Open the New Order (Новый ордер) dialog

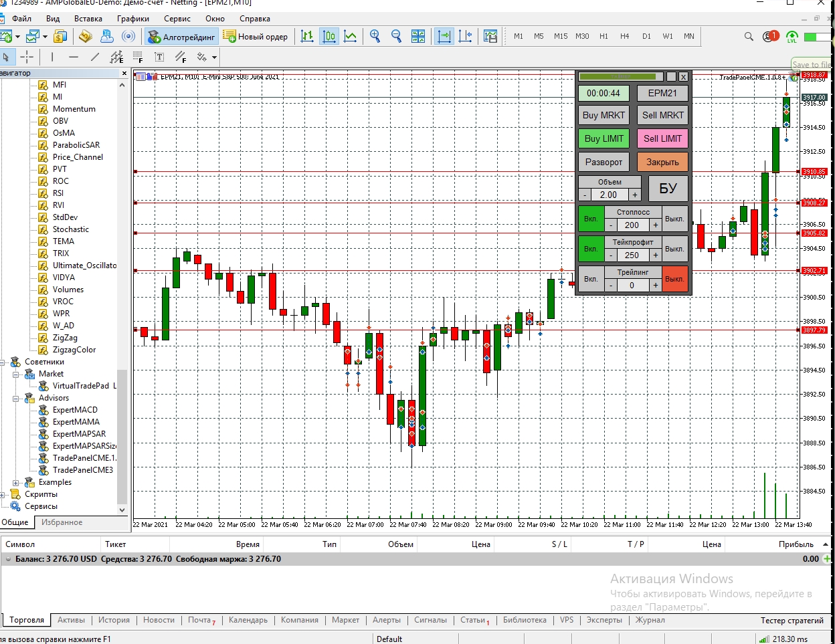pyautogui.click(x=256, y=36)
